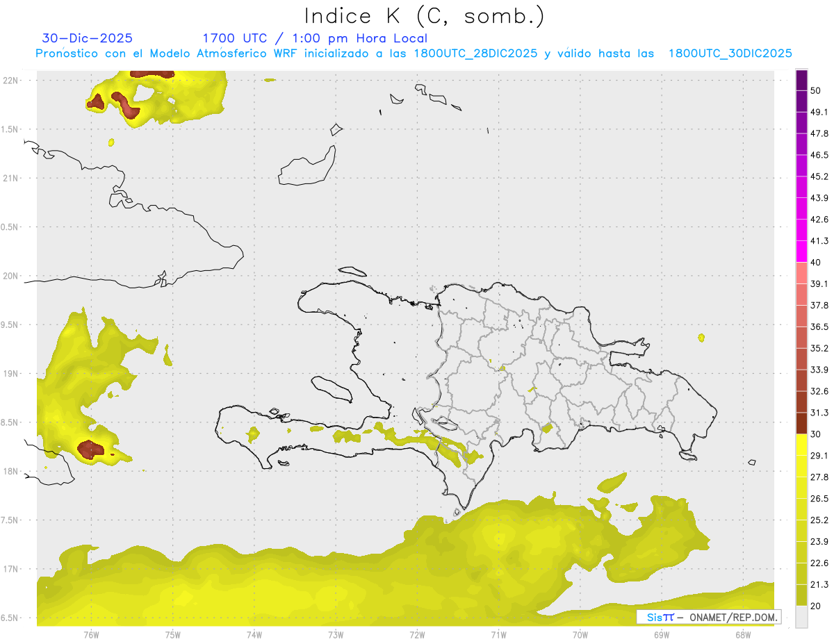This screenshot has width=834, height=644.
Task: Click the '20' color scale value
Action: click(816, 606)
